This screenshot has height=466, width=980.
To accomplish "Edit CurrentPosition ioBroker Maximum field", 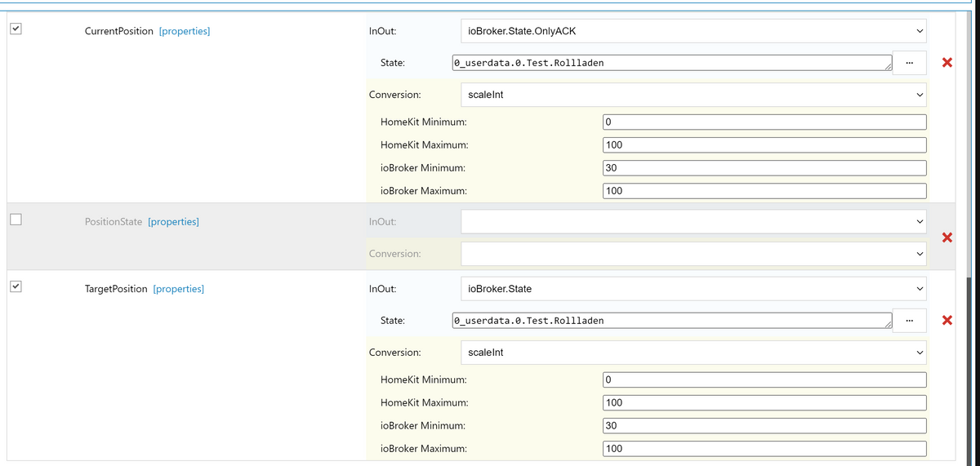I will [764, 191].
